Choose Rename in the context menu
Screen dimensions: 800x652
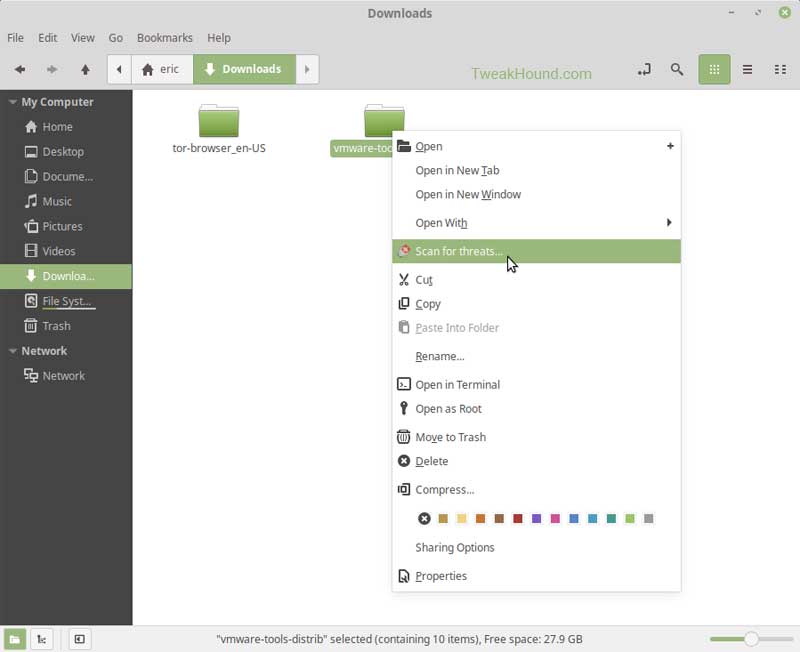[x=536, y=357]
